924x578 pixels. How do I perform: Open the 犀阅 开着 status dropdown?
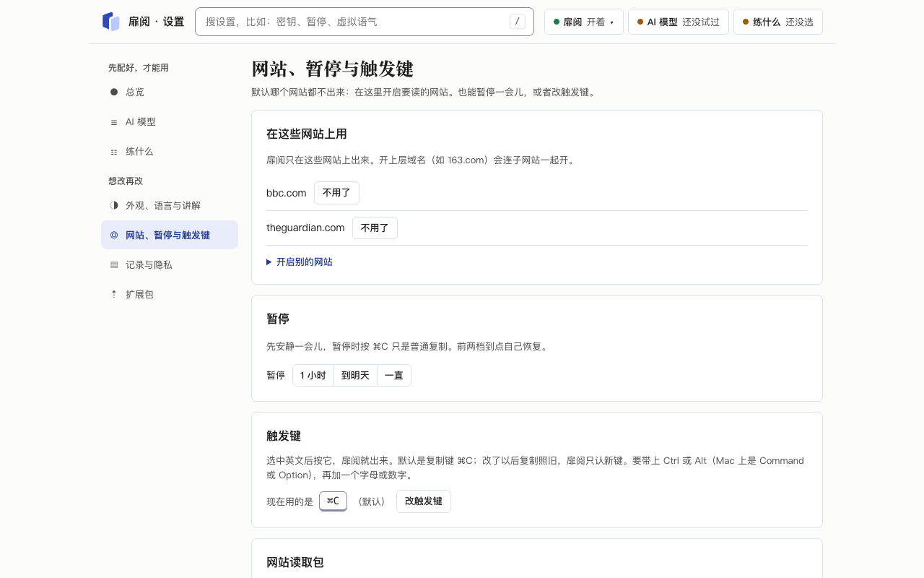point(584,22)
